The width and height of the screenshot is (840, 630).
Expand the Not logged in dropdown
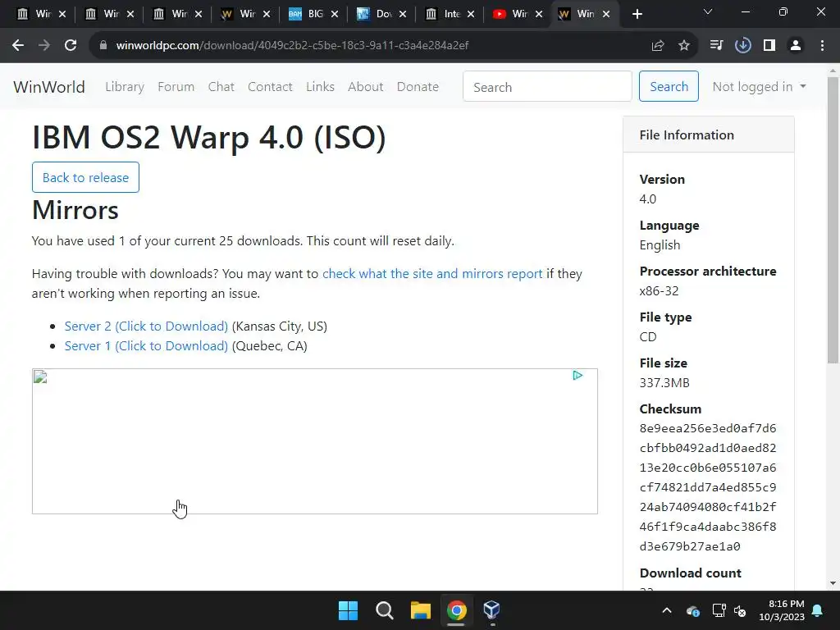(x=759, y=87)
